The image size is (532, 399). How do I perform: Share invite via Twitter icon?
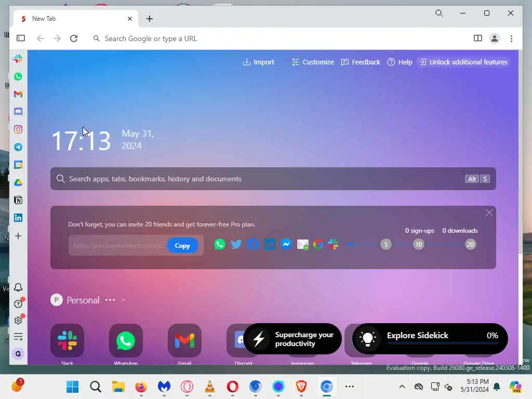pyautogui.click(x=236, y=244)
